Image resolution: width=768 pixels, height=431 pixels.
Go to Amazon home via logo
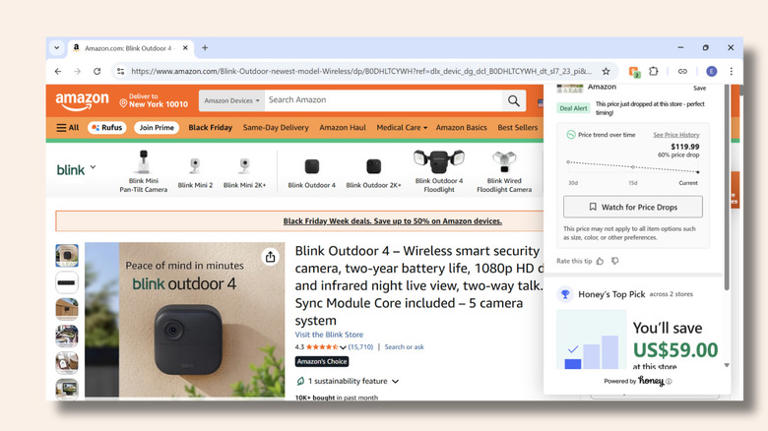coord(82,101)
